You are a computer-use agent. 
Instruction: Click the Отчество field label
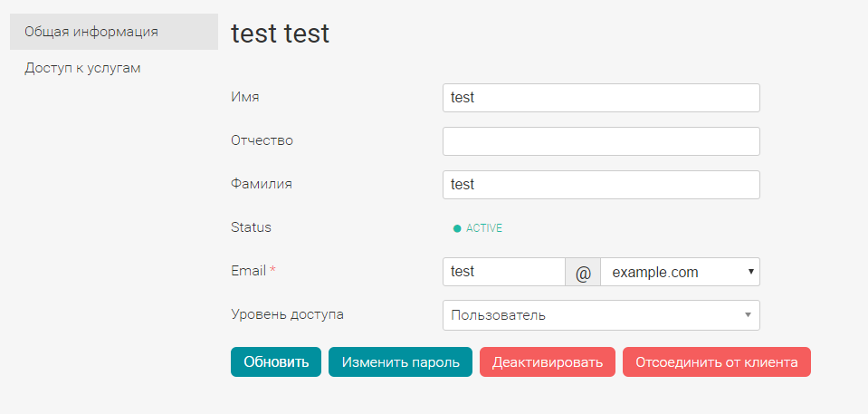tap(262, 140)
